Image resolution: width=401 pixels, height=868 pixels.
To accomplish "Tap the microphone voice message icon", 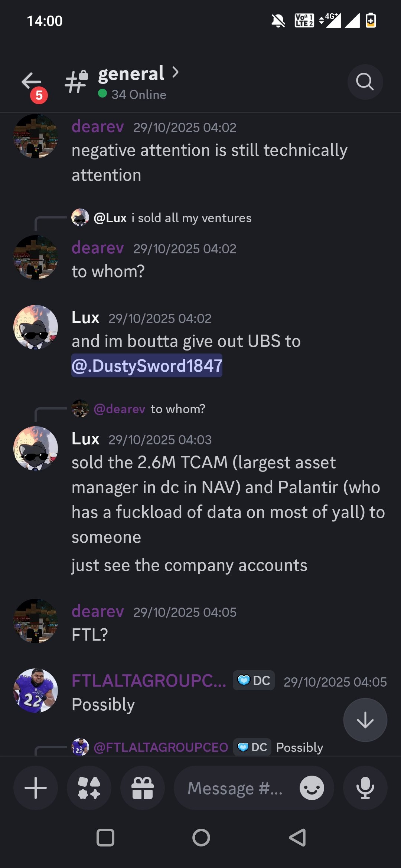I will pos(365,788).
